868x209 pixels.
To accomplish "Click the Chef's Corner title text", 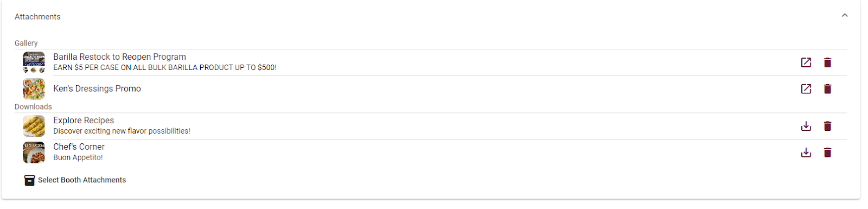I will (x=79, y=147).
